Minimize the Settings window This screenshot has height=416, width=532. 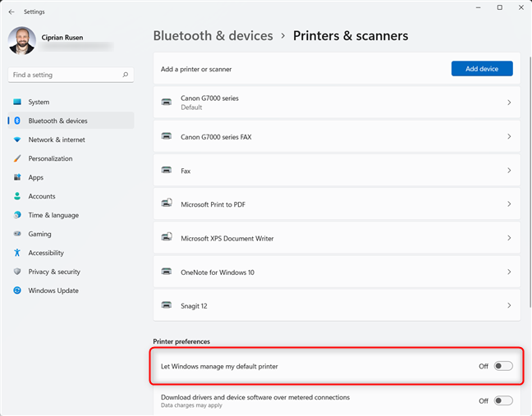coord(479,7)
